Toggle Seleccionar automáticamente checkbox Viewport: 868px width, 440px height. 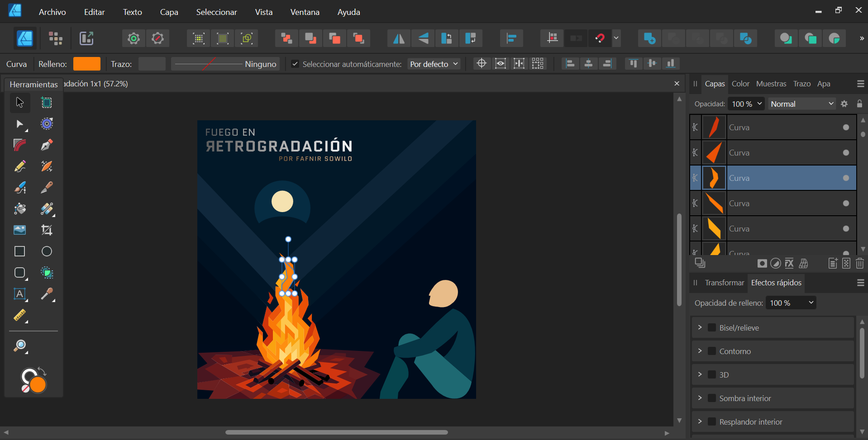click(295, 64)
